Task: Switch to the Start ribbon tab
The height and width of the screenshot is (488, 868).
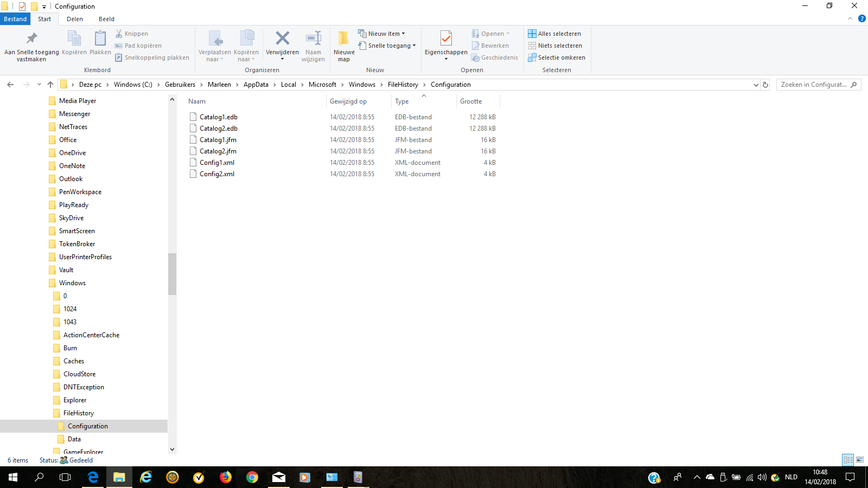Action: [44, 19]
